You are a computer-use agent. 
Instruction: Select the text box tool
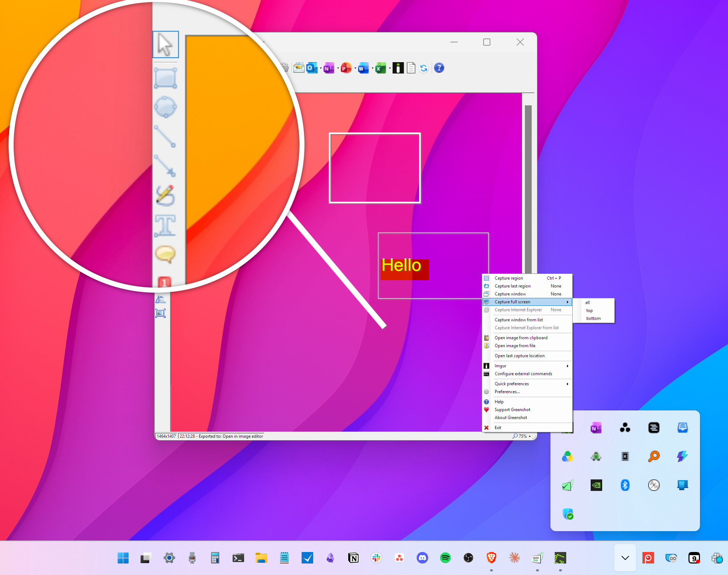point(165,225)
